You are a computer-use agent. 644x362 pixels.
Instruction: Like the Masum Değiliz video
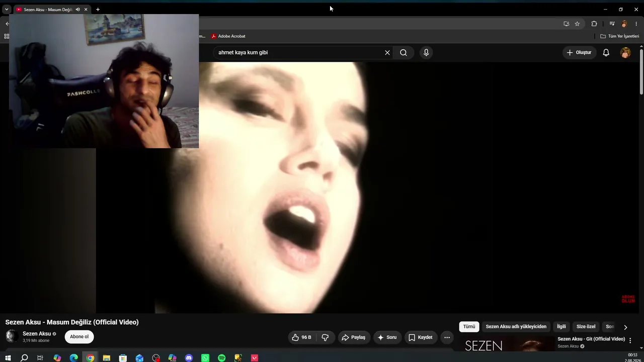(302, 337)
